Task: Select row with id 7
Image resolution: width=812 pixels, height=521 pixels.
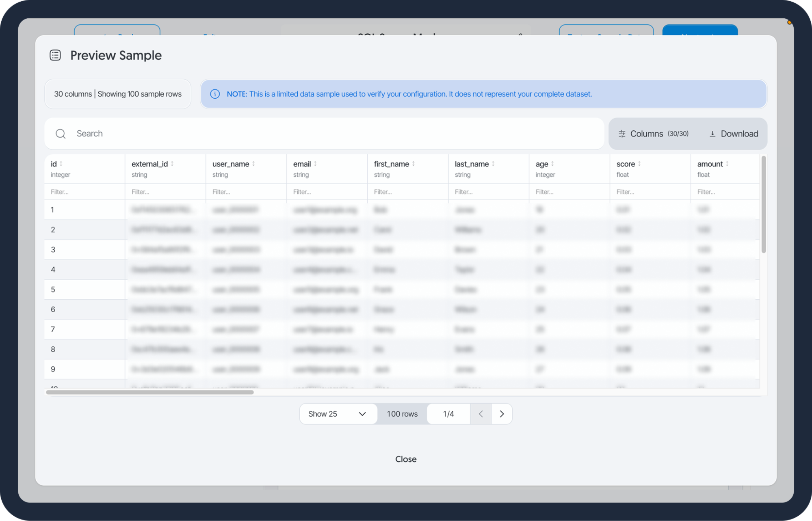Action: point(402,329)
